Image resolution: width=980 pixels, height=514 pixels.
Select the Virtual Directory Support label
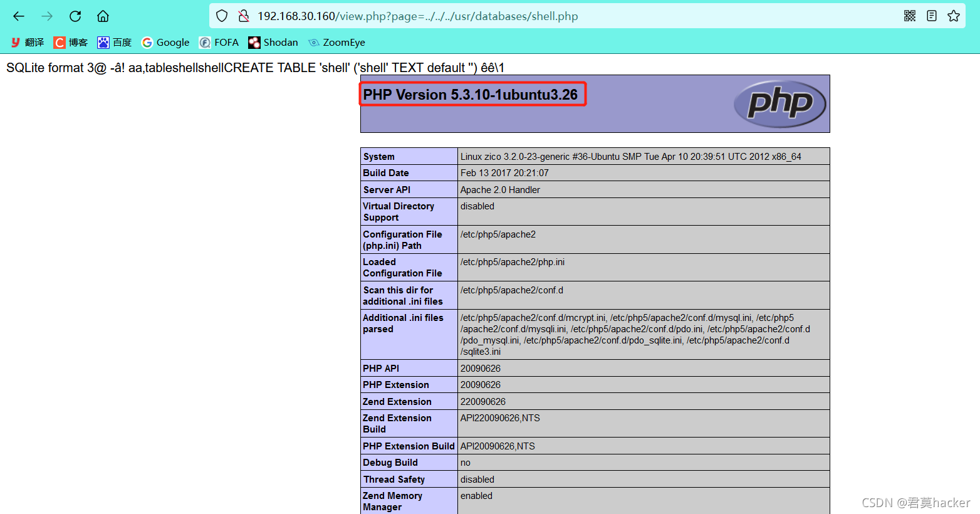tap(399, 212)
